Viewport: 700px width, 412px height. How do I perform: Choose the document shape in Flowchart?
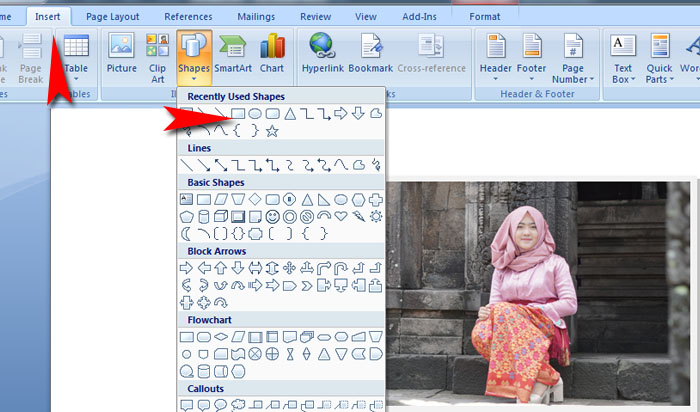tap(290, 337)
